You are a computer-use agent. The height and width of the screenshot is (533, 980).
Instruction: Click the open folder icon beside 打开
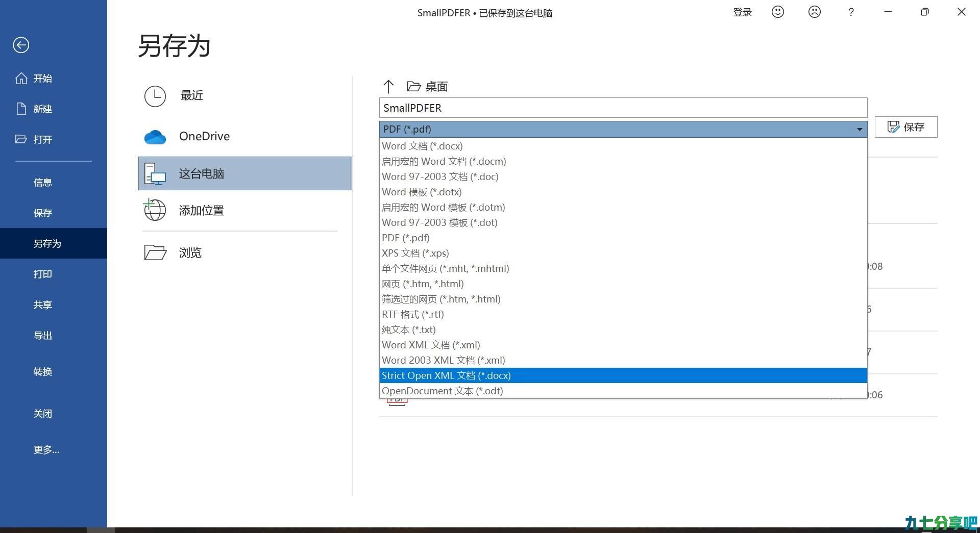pos(21,139)
